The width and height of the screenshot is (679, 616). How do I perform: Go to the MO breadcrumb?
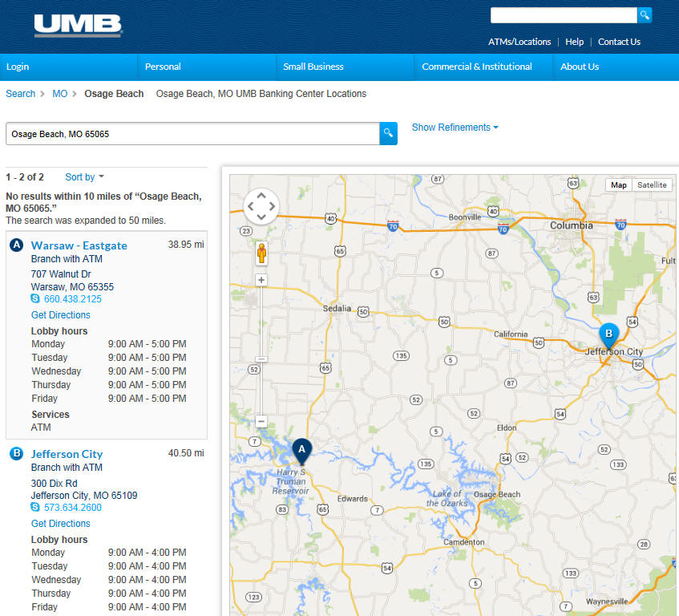click(x=60, y=94)
